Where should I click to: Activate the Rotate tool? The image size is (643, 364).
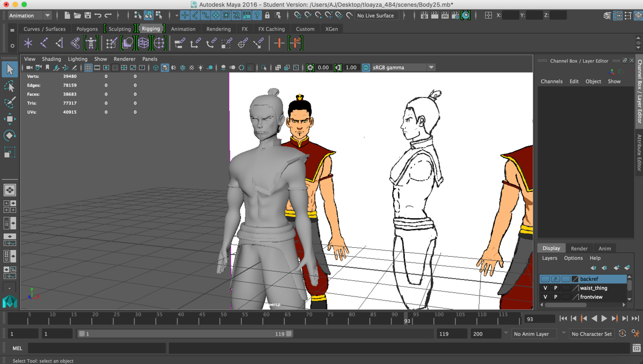10,135
